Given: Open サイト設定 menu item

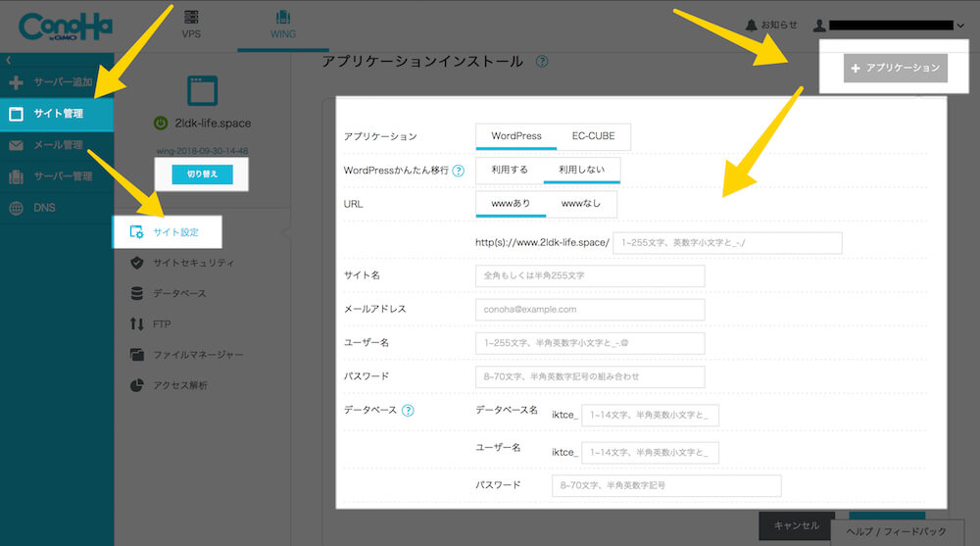Looking at the screenshot, I should click(167, 232).
